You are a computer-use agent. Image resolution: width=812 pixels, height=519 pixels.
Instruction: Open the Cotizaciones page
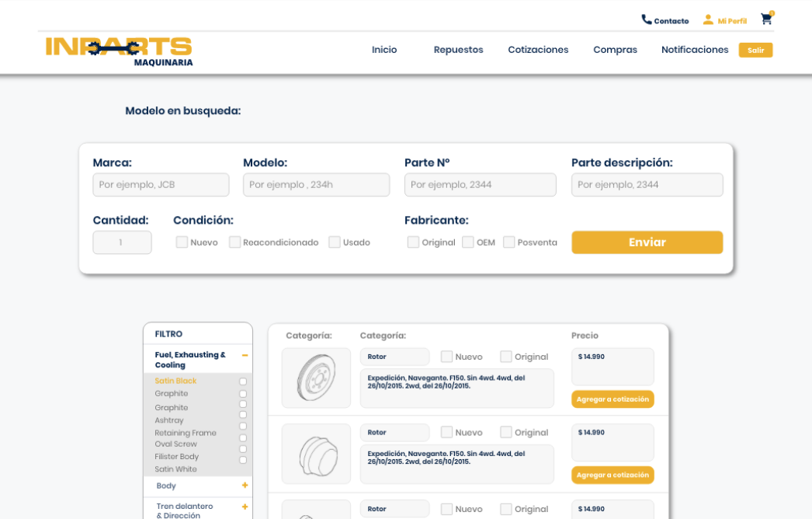coord(538,50)
